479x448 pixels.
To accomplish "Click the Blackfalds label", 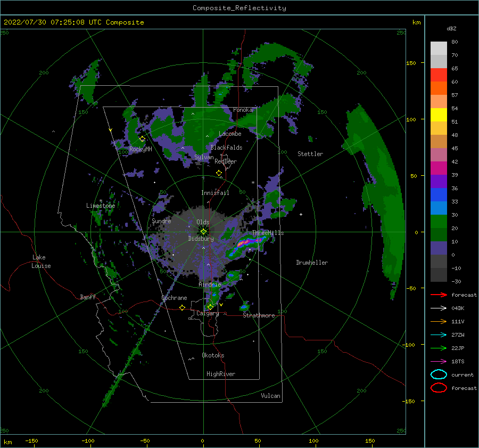I will pyautogui.click(x=226, y=148).
